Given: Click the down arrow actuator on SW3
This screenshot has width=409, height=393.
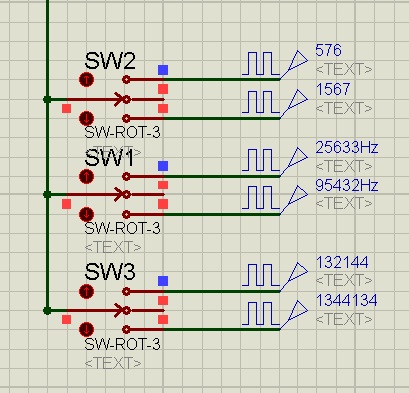Looking at the screenshot, I should (x=86, y=330).
